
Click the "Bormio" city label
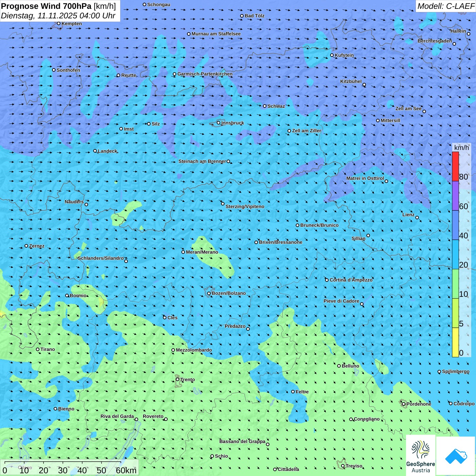pyautogui.click(x=78, y=295)
